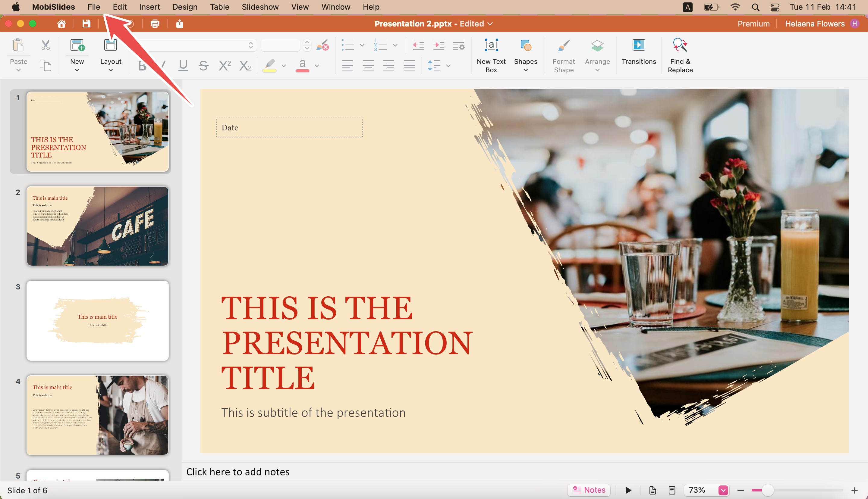Apply red font color
The width and height of the screenshot is (868, 499).
(303, 65)
